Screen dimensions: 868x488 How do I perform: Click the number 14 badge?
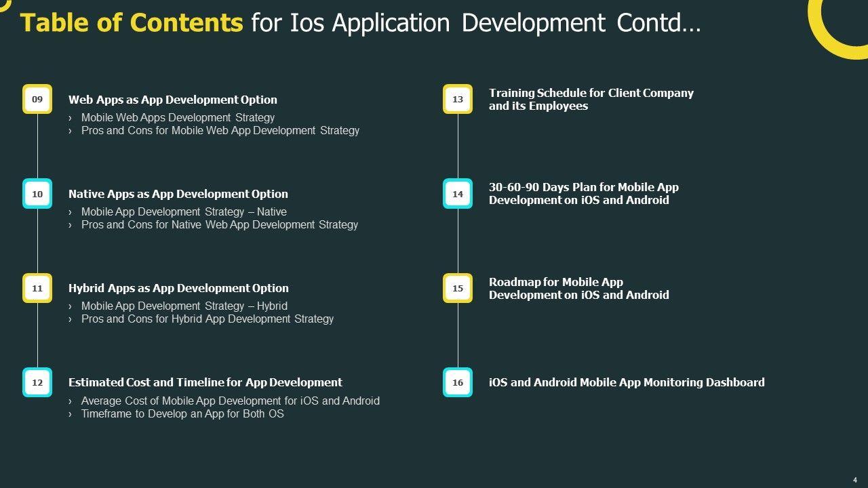[458, 193]
